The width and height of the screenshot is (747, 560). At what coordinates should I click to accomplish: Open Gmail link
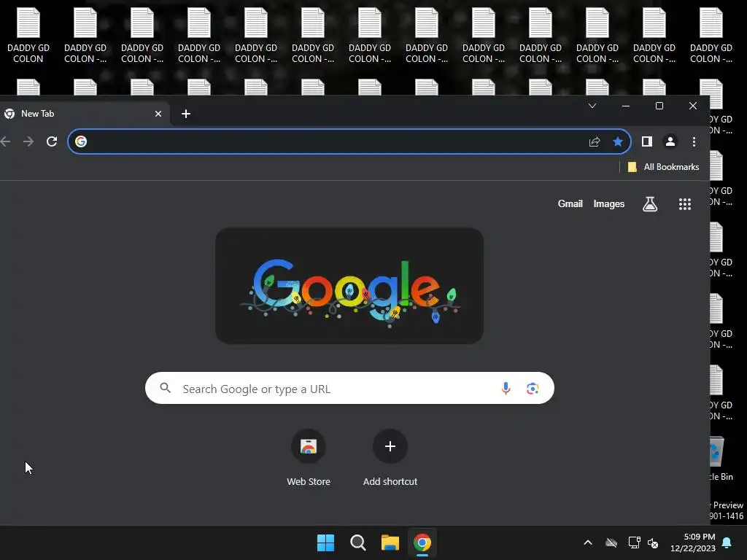click(x=570, y=204)
